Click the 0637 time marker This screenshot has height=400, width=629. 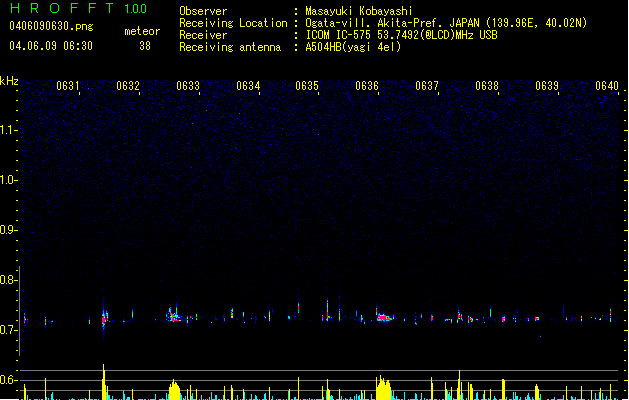427,85
